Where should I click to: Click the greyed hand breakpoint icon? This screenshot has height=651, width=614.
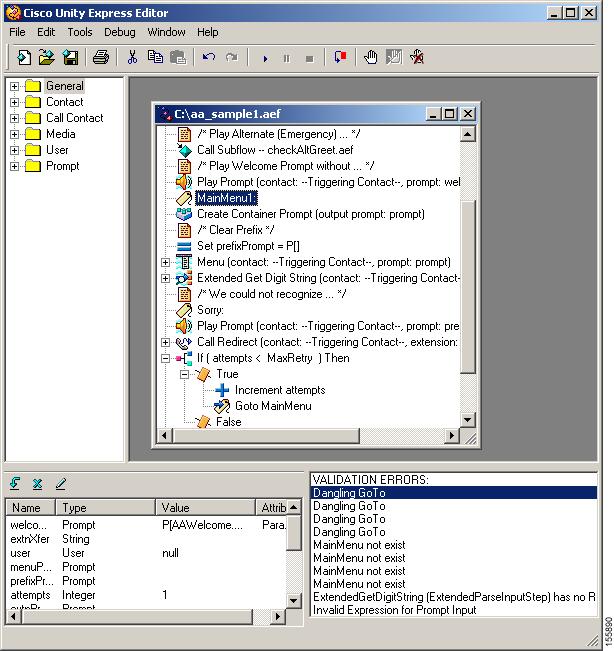coord(394,57)
